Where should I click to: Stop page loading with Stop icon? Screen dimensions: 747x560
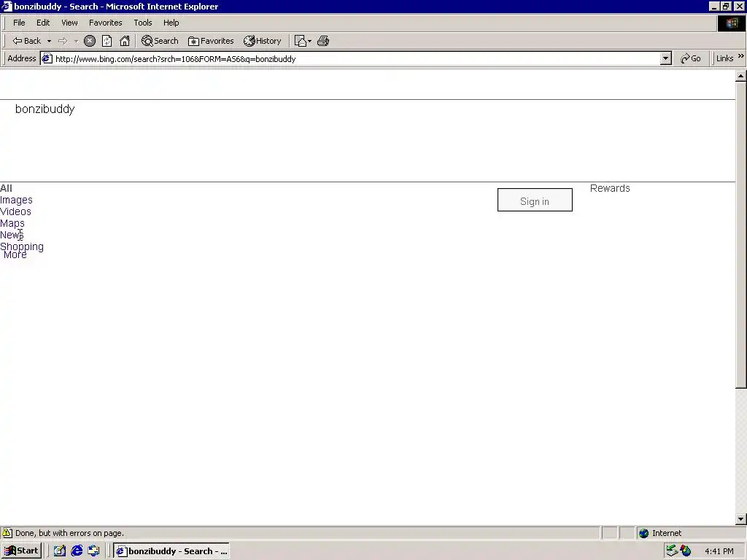(90, 41)
